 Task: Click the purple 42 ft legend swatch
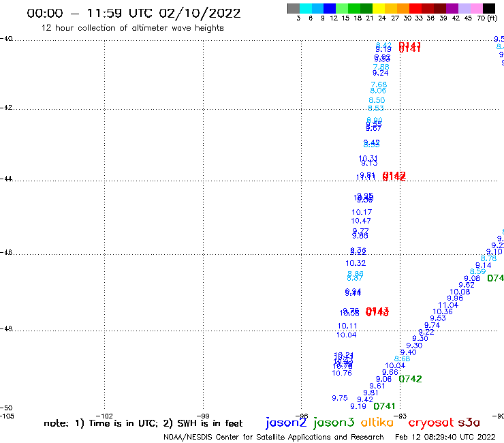[x=452, y=8]
